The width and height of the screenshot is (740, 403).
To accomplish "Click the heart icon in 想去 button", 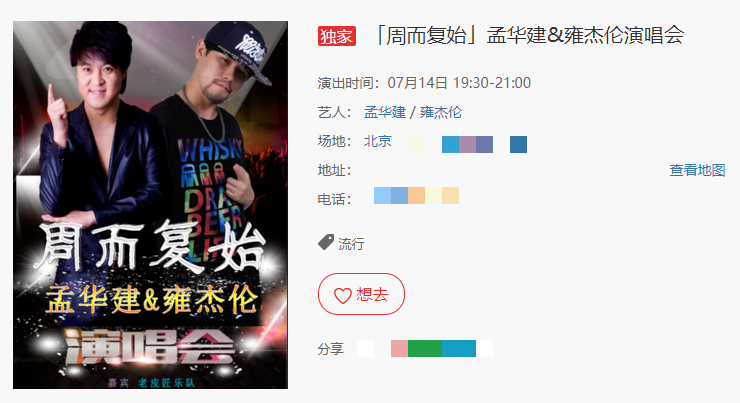I will pos(343,295).
